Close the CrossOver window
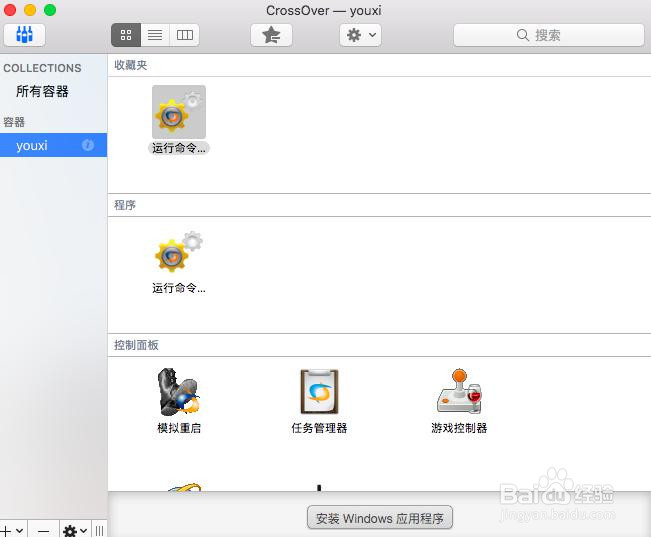 pyautogui.click(x=10, y=10)
